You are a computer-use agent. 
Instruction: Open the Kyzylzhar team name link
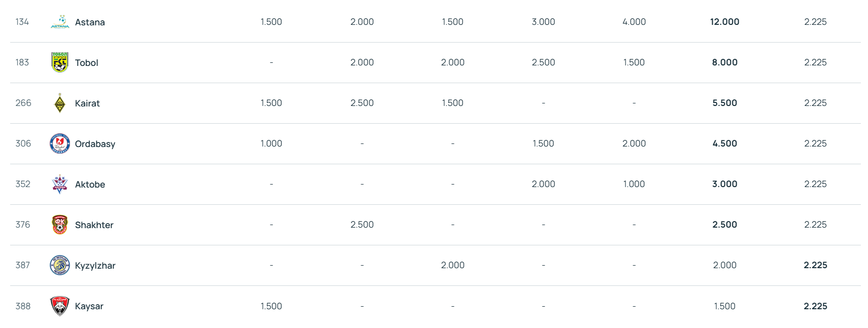point(95,266)
